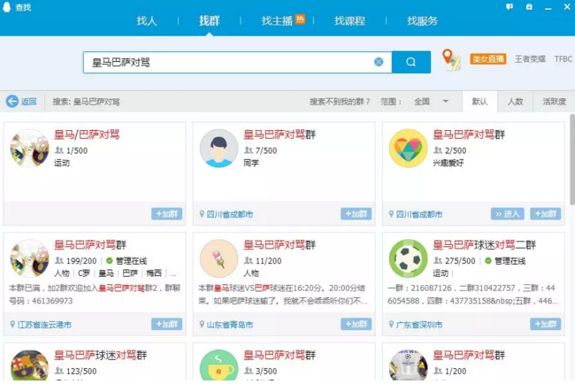The width and height of the screenshot is (575, 392).
Task: Open the candy avatar of the 11/200 group
Action: (x=218, y=258)
